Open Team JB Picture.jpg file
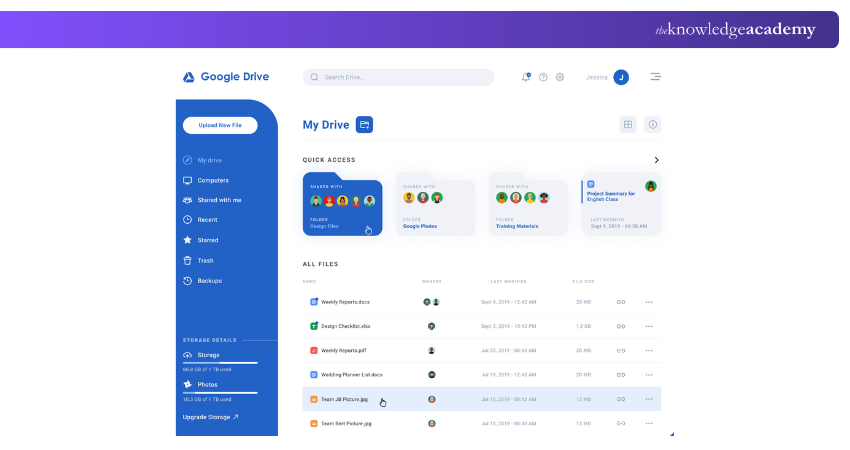 coord(344,400)
